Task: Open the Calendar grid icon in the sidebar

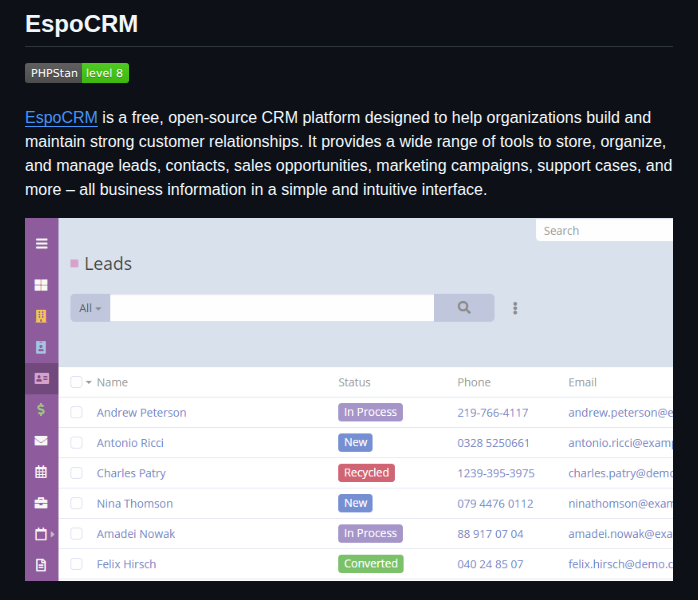Action: tap(41, 472)
